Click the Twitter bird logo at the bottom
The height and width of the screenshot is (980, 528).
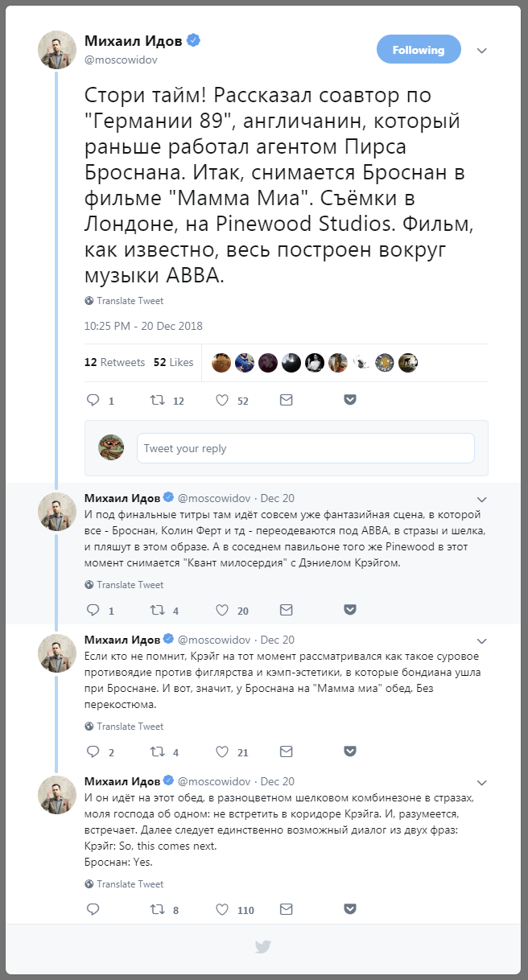tap(263, 947)
